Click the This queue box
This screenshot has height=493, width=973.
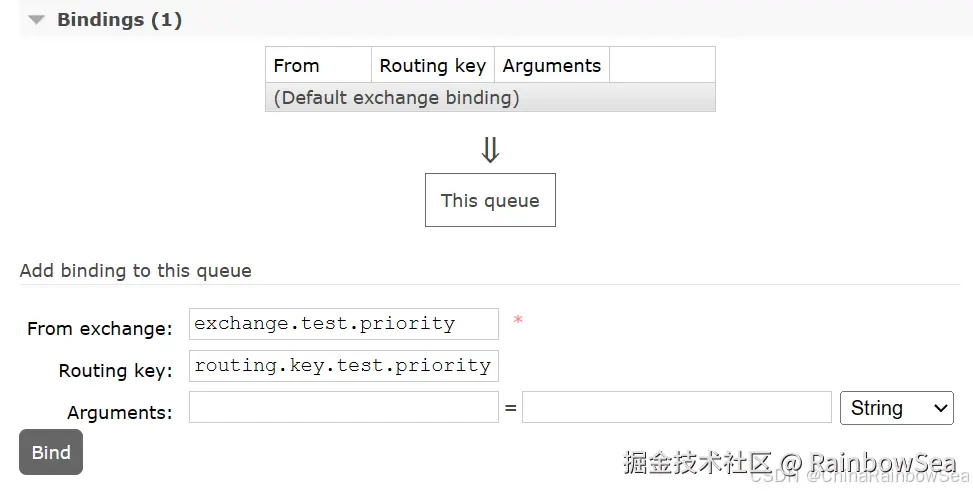[x=490, y=200]
